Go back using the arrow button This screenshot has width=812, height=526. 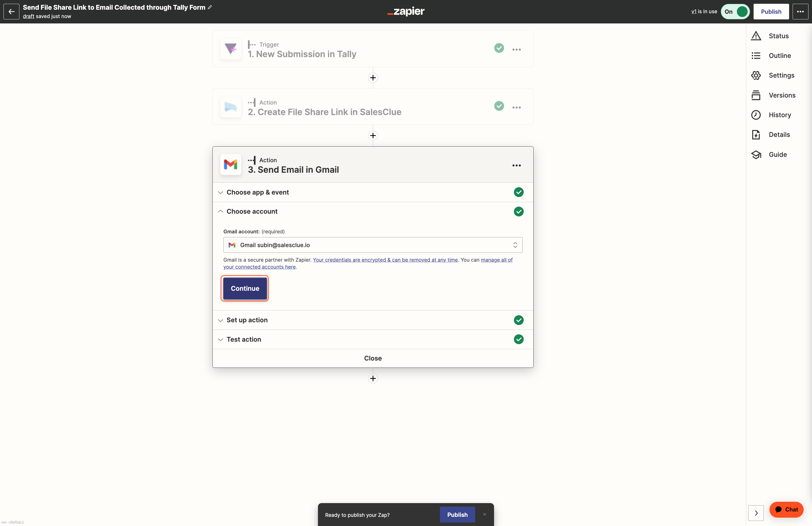coord(11,12)
